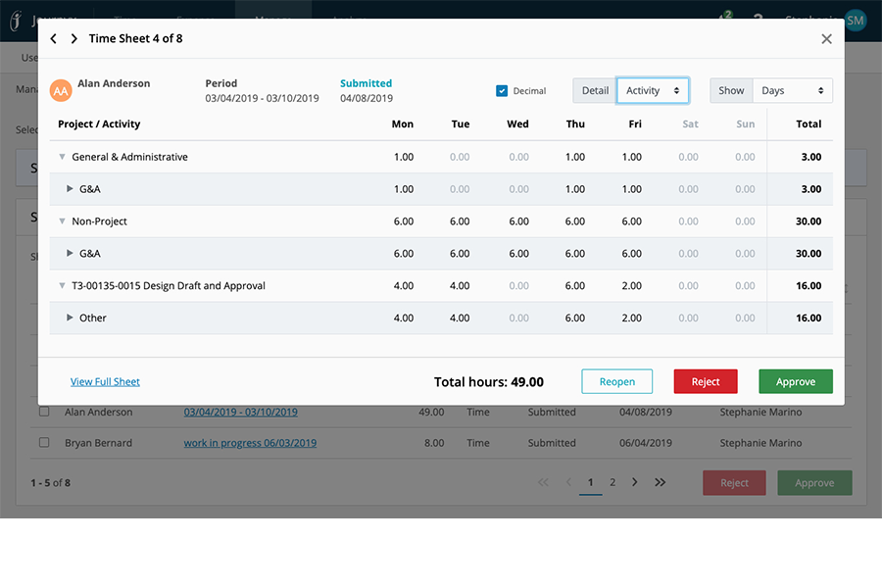
Task: Open the Detail Activity dropdown
Action: 653,91
